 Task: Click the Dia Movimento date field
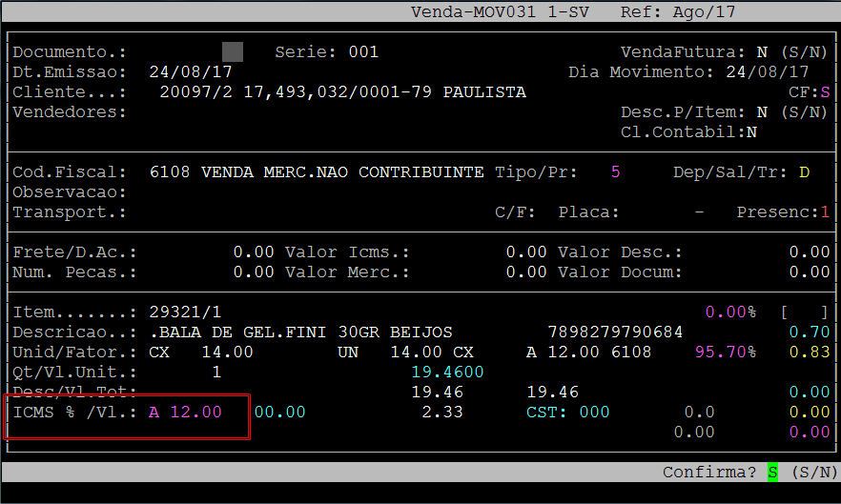coord(767,72)
